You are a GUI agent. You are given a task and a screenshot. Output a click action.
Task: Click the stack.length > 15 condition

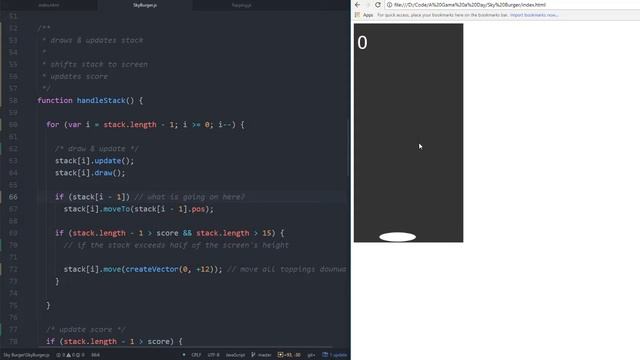click(234, 233)
